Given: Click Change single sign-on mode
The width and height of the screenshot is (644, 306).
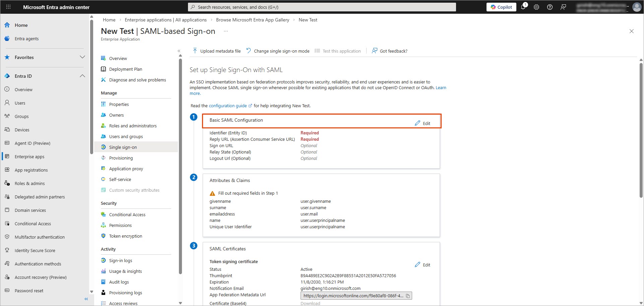Looking at the screenshot, I should (x=278, y=51).
